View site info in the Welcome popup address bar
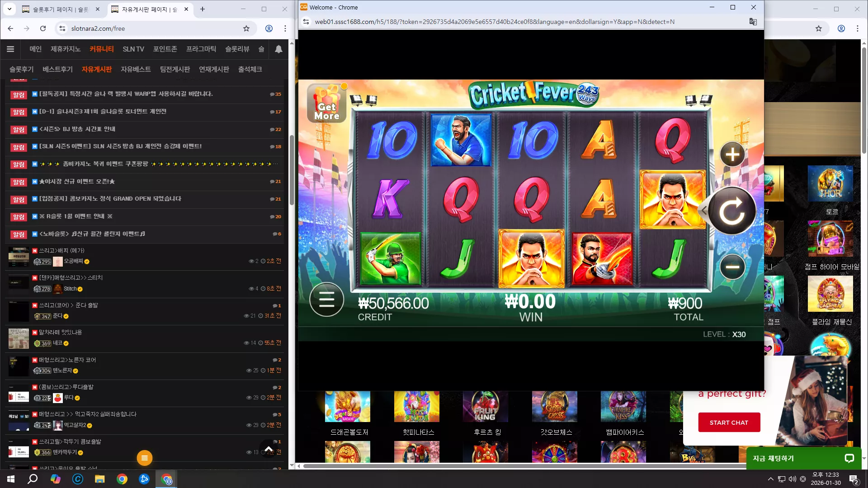 tap(306, 22)
